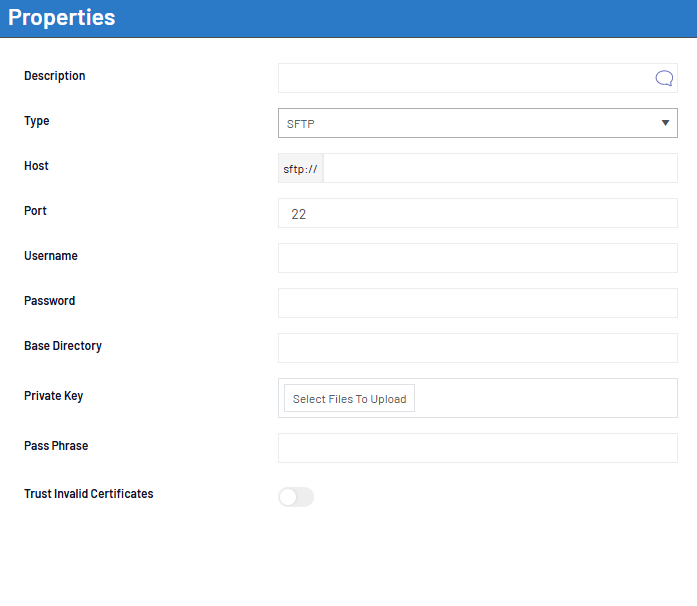The height and width of the screenshot is (606, 697).
Task: Click the Private Key label
Action: tap(53, 396)
